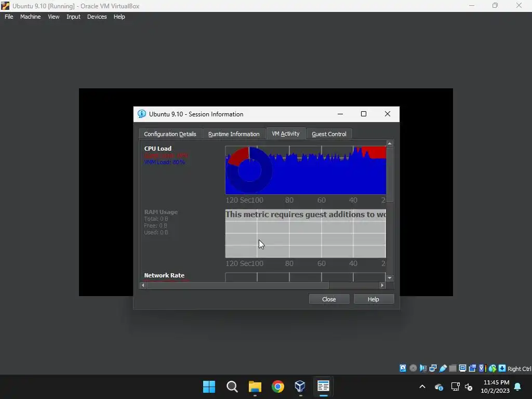Image resolution: width=532 pixels, height=399 pixels.
Task: Open the Windows Start menu
Action: (x=209, y=387)
